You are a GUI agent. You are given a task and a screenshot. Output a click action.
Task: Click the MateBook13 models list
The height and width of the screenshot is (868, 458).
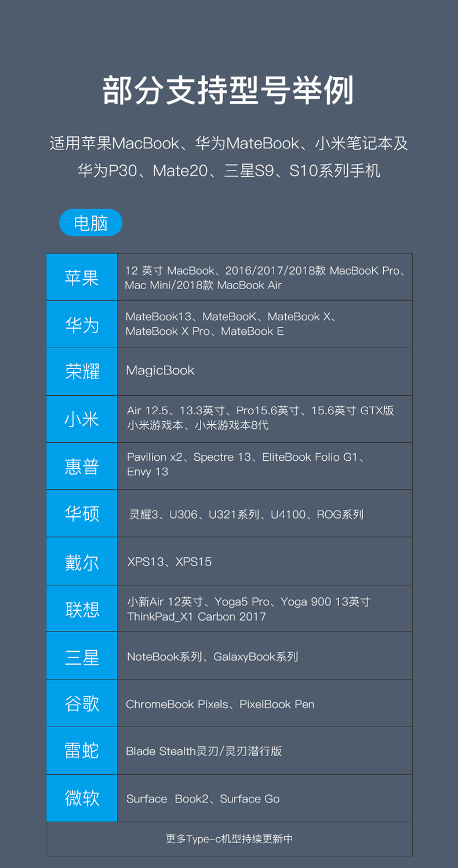[231, 324]
